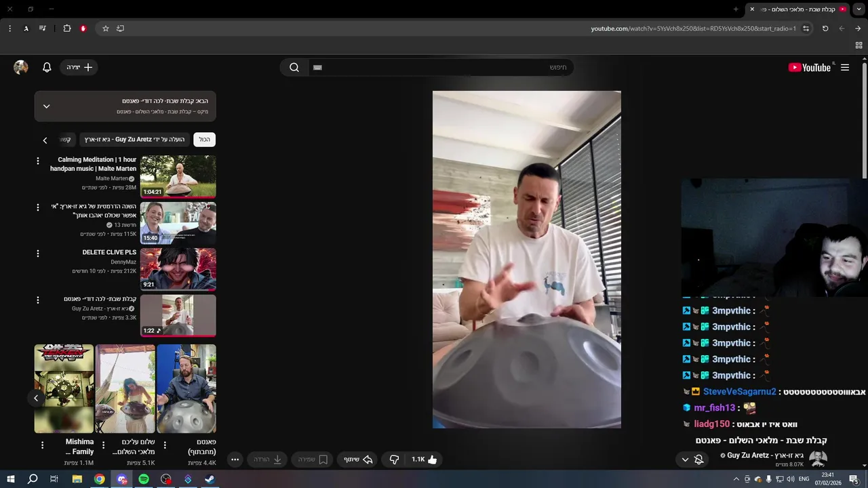Open subscription notification bell dropdown
The image size is (868, 488).
692,459
